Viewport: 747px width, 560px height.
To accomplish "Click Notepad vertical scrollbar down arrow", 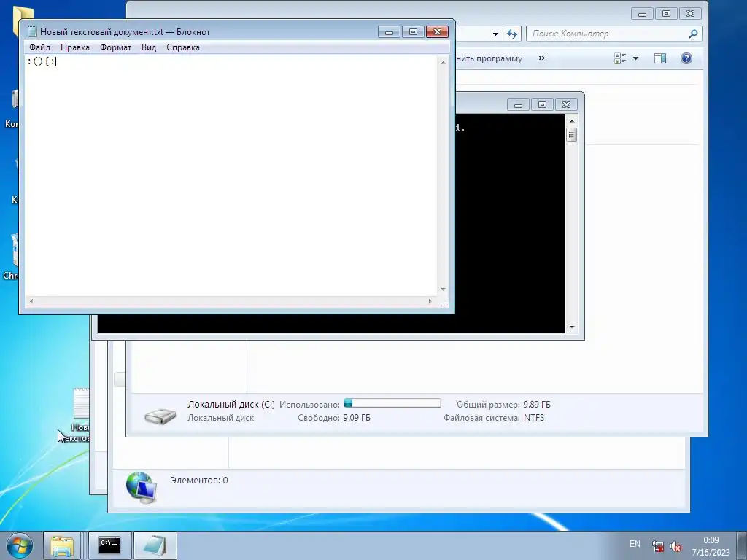I will [443, 289].
